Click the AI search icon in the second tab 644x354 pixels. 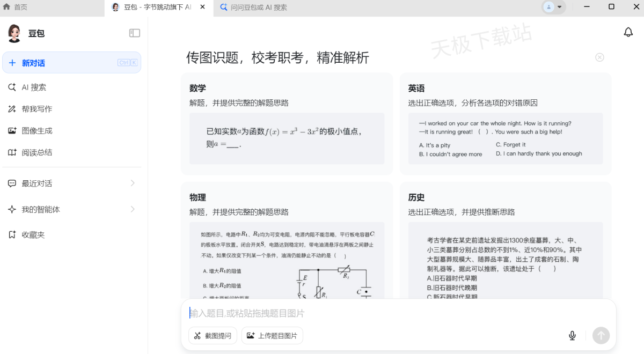[224, 8]
